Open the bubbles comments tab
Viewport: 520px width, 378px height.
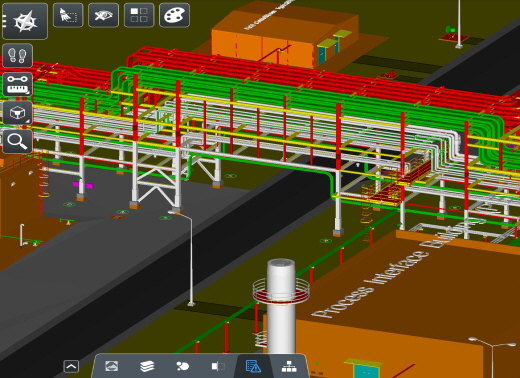click(x=182, y=366)
